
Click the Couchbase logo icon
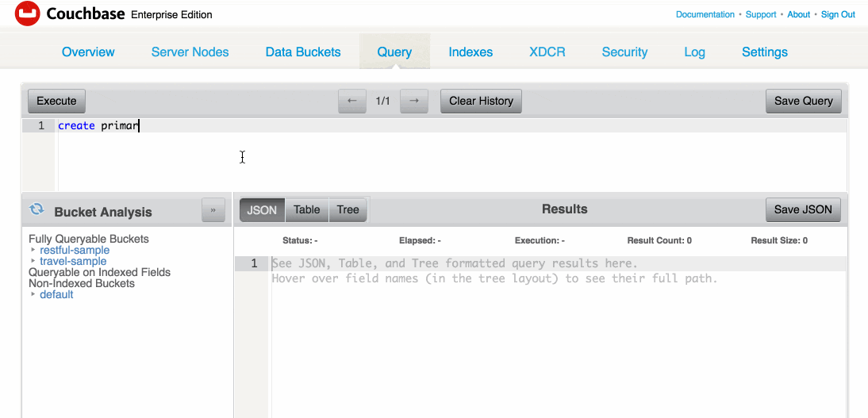[27, 13]
